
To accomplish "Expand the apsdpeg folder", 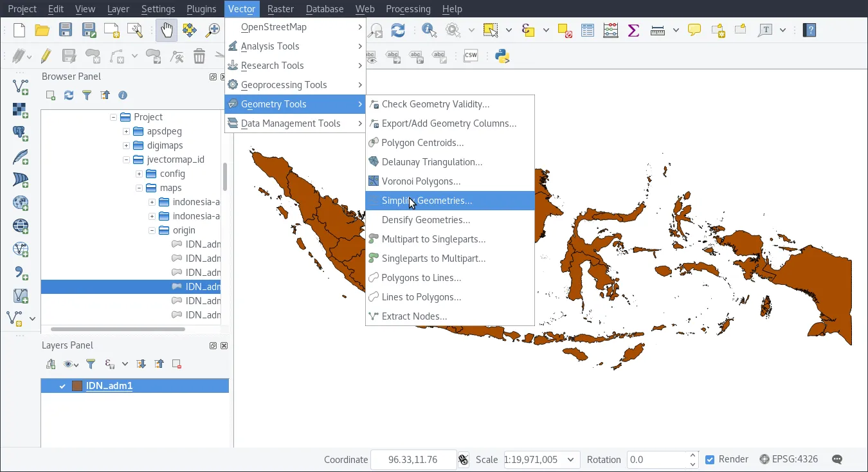I will coord(126,131).
